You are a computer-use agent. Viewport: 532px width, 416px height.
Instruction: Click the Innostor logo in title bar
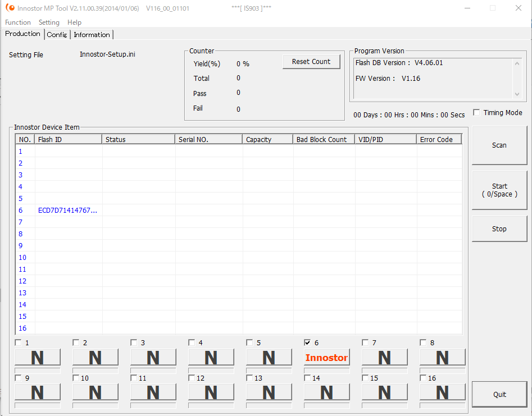click(10, 8)
